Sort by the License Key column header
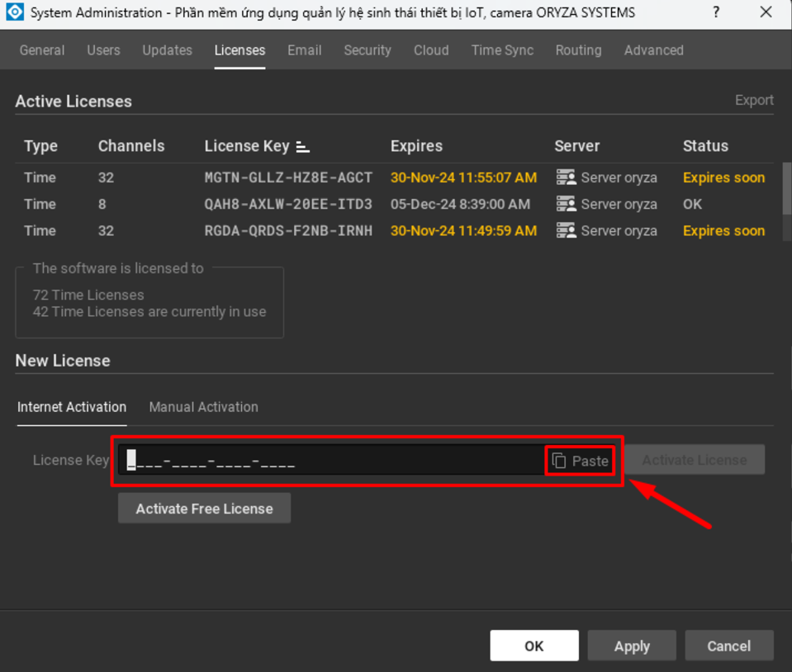 pyautogui.click(x=247, y=146)
